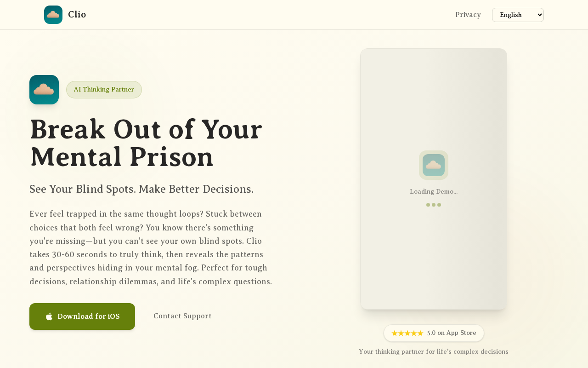
Task: Expand the language selector using its arrow
Action: click(539, 15)
